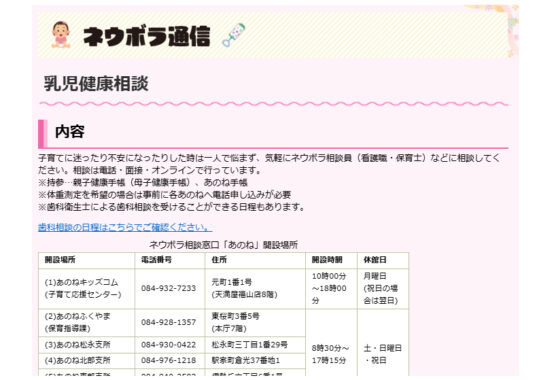554x380 pixels.
Task: Click the 内容 section heading
Action: click(70, 132)
